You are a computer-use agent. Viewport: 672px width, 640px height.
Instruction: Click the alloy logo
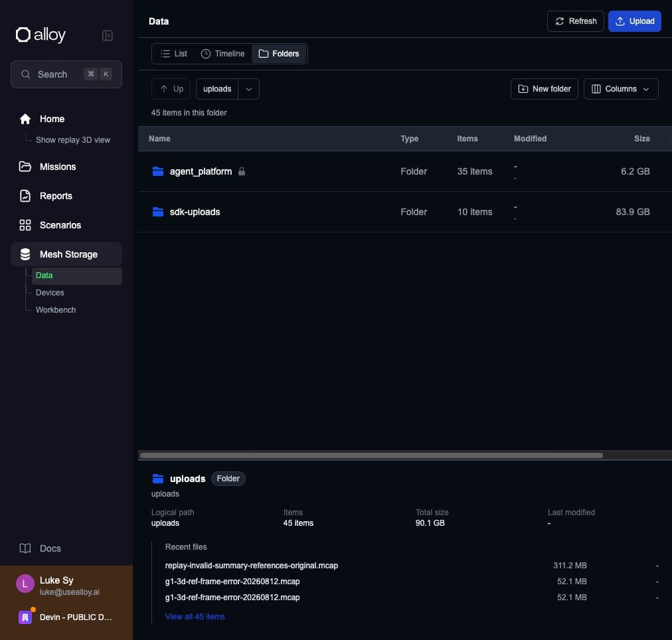point(41,35)
